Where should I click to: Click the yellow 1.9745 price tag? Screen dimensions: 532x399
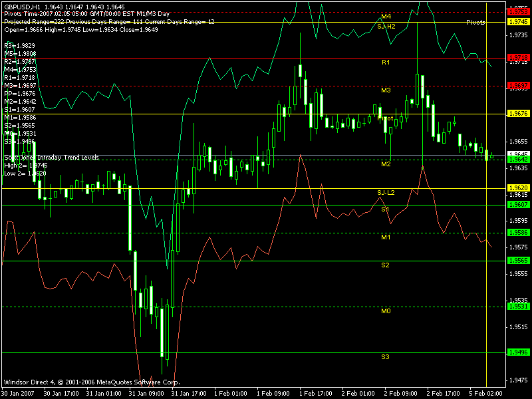pyautogui.click(x=517, y=22)
